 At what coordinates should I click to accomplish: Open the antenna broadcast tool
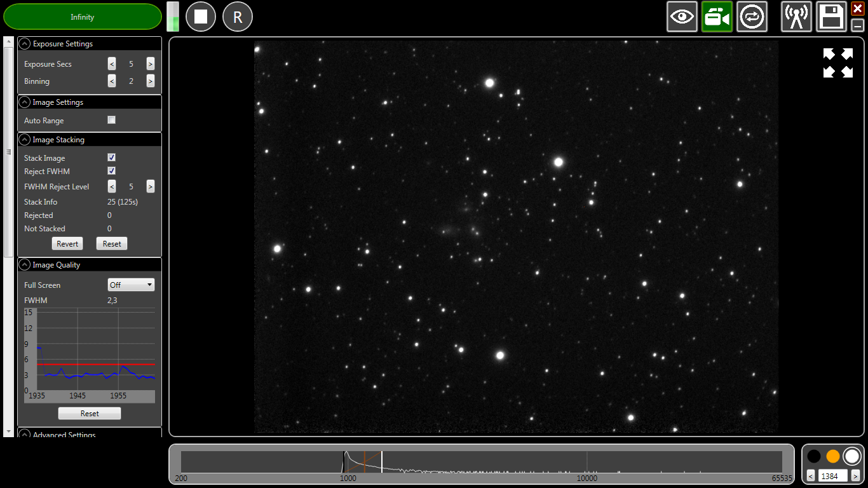796,17
